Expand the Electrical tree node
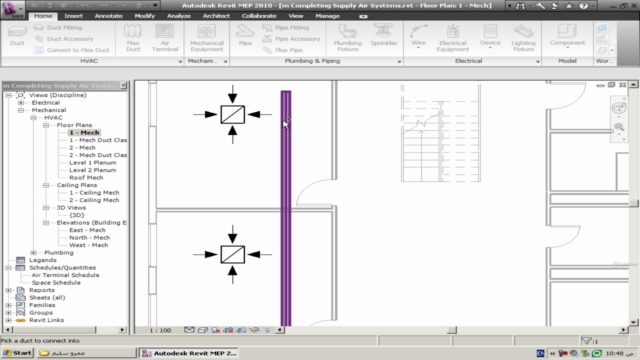 coord(21,103)
